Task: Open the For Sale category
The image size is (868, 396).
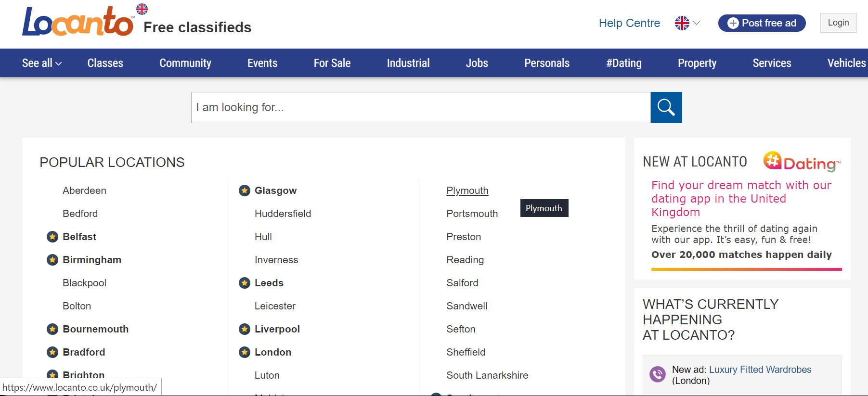Action: tap(332, 63)
